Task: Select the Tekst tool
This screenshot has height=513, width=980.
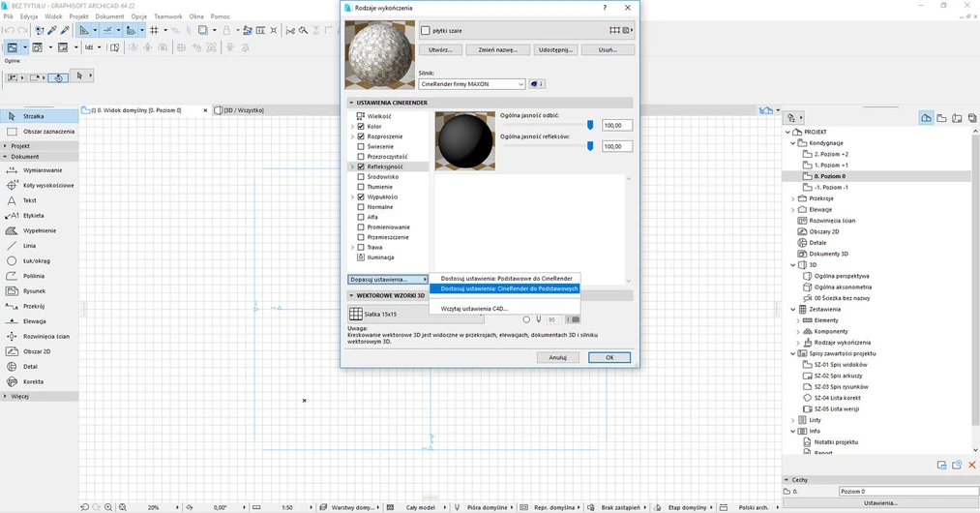Action: [x=39, y=200]
